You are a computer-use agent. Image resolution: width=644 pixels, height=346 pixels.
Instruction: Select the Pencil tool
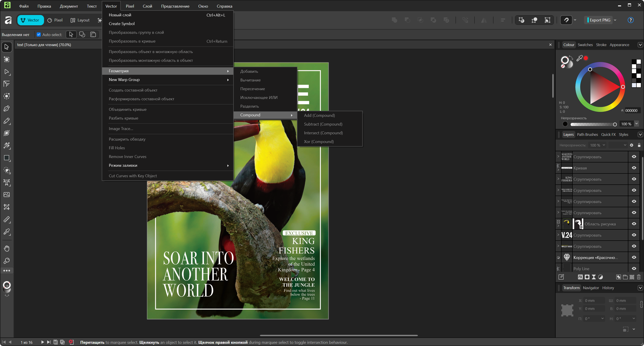7,121
